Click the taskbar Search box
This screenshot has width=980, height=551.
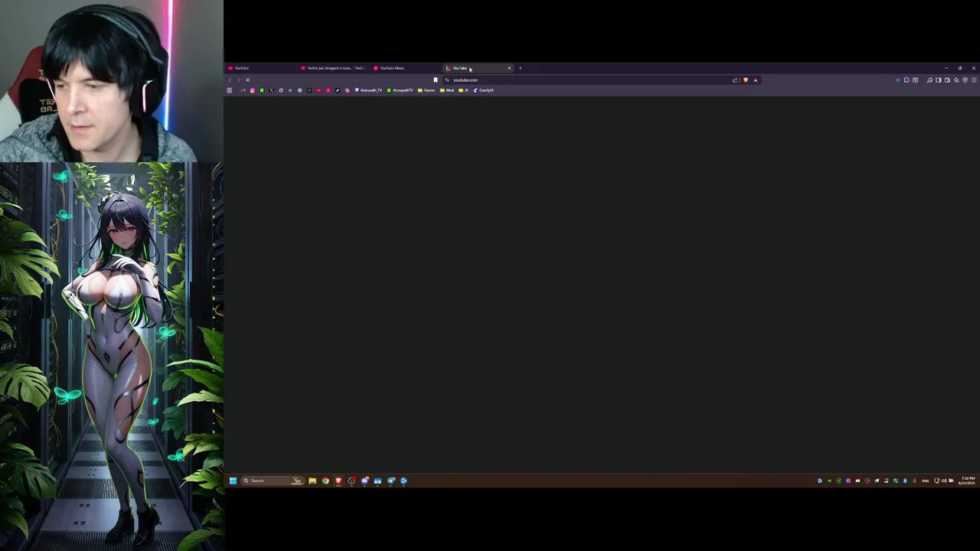coord(273,481)
